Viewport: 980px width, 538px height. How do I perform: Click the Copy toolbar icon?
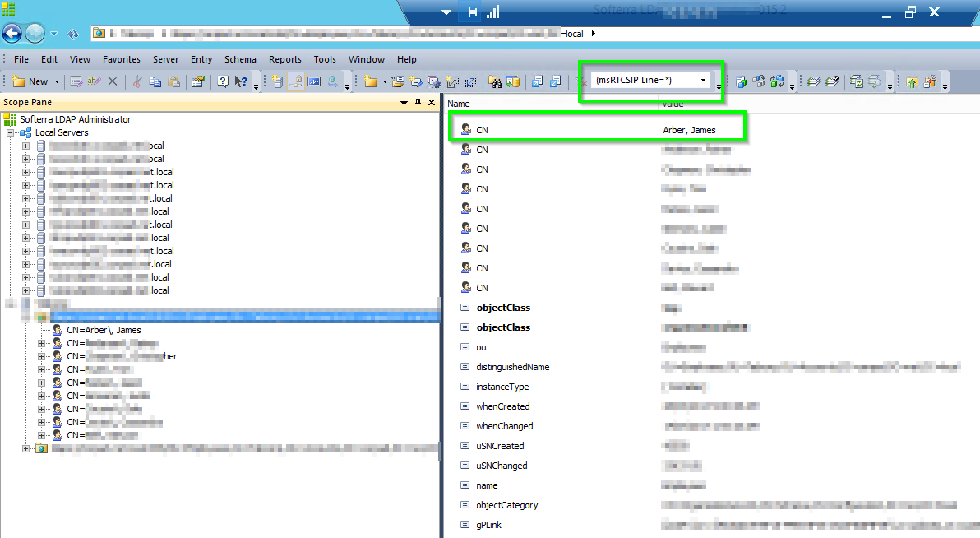155,81
